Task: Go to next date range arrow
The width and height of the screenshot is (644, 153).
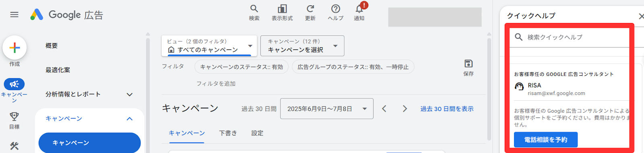Action: point(405,109)
